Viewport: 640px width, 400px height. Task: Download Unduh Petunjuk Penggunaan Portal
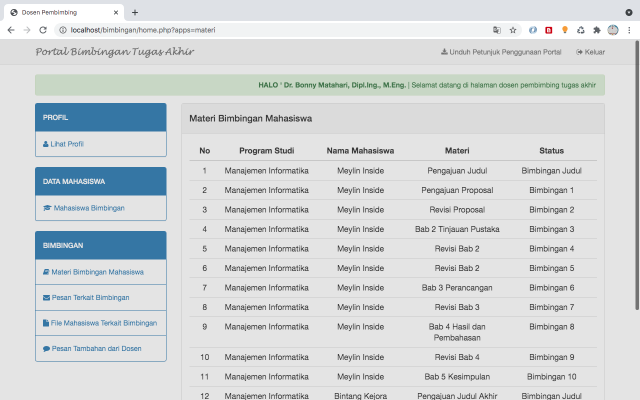[501, 52]
